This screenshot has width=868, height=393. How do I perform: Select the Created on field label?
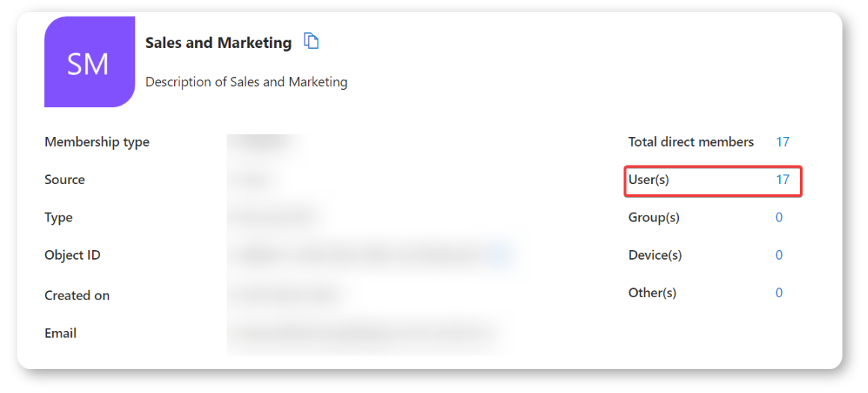[77, 296]
